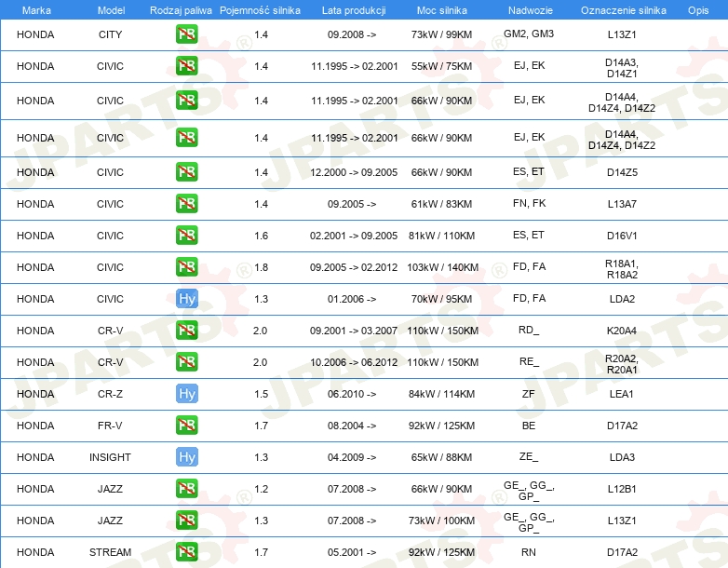Click the Moc silnika column header
728x568 pixels.
pos(442,10)
